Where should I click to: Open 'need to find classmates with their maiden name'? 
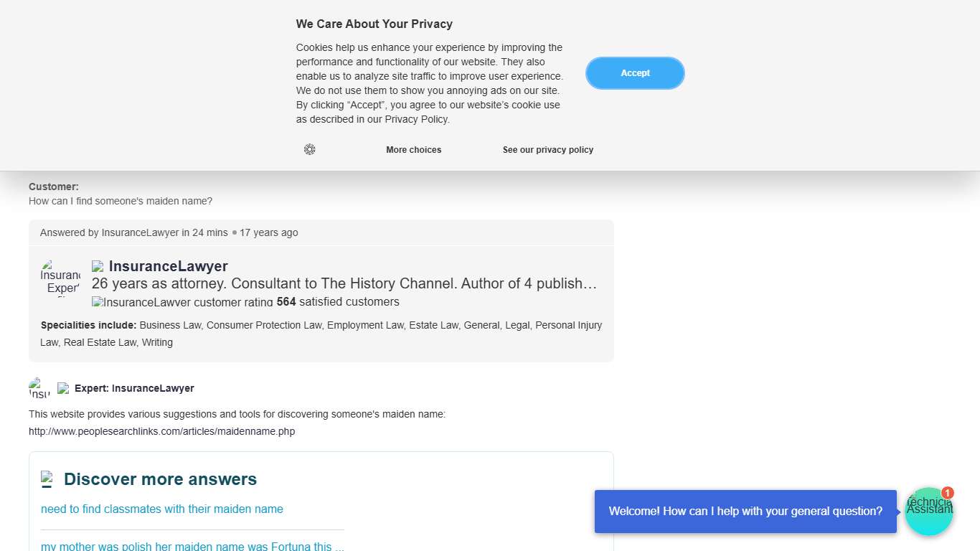pos(162,509)
